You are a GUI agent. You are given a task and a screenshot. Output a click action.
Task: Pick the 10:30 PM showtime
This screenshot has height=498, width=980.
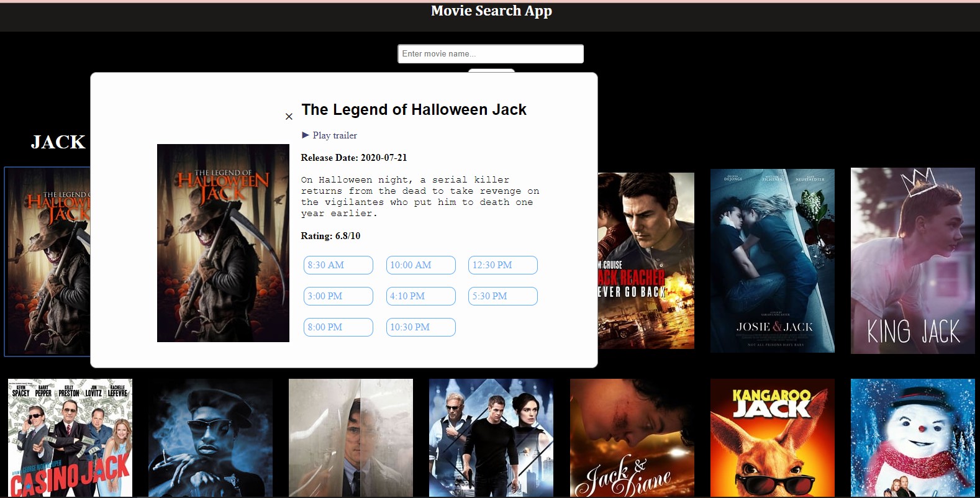point(421,327)
